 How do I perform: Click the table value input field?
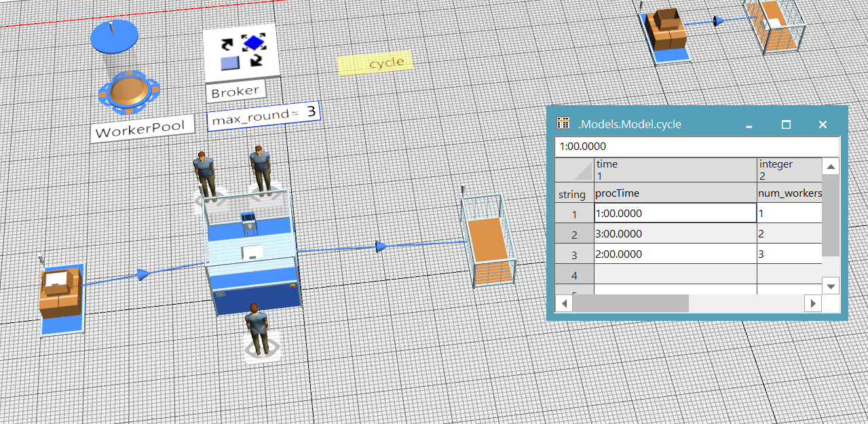696,147
